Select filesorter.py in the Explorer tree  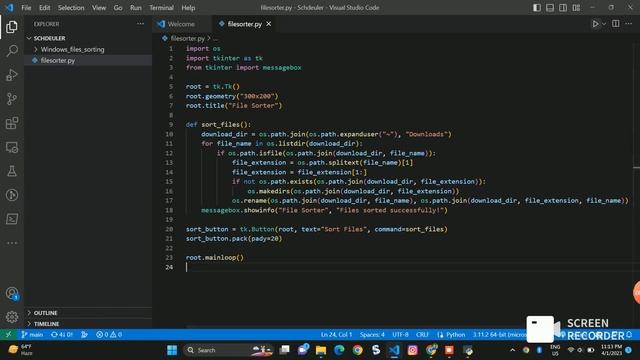(88, 60)
